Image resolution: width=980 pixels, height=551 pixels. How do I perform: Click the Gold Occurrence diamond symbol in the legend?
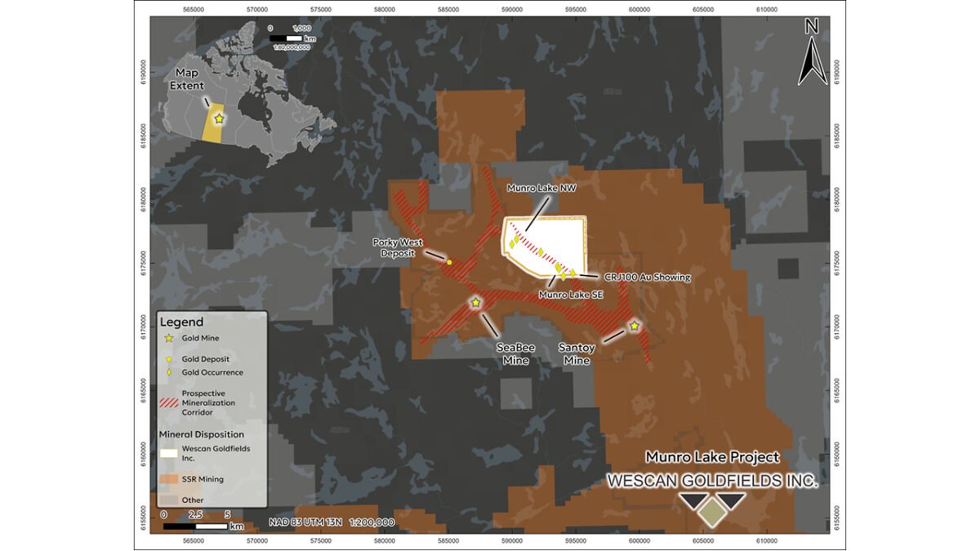[x=170, y=372]
